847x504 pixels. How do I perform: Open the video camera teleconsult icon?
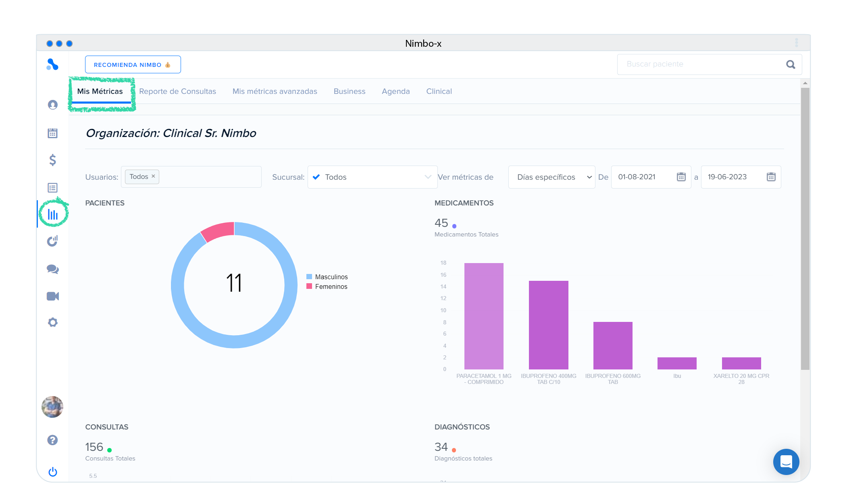[x=53, y=297]
